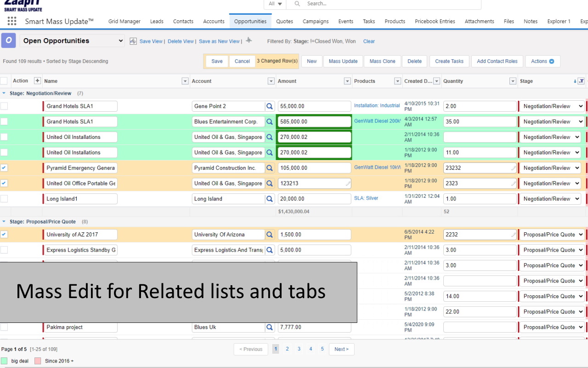Image resolution: width=588 pixels, height=368 pixels.
Task: Click the Next page button
Action: [341, 349]
